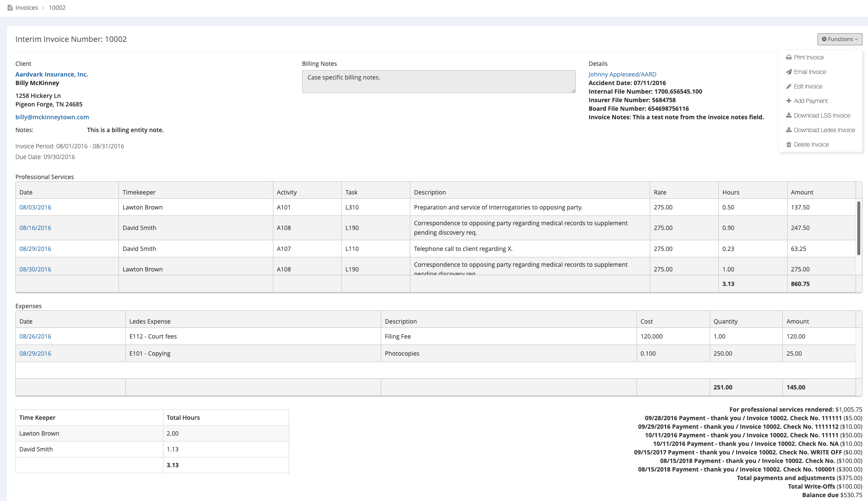The height and width of the screenshot is (501, 868).
Task: Open the Aardvark Insurance, Inc. client link
Action: 51,74
